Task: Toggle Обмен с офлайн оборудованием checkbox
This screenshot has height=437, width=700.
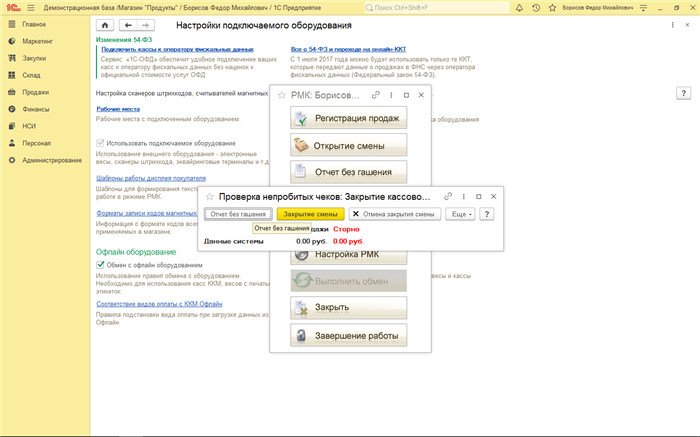Action: click(100, 265)
